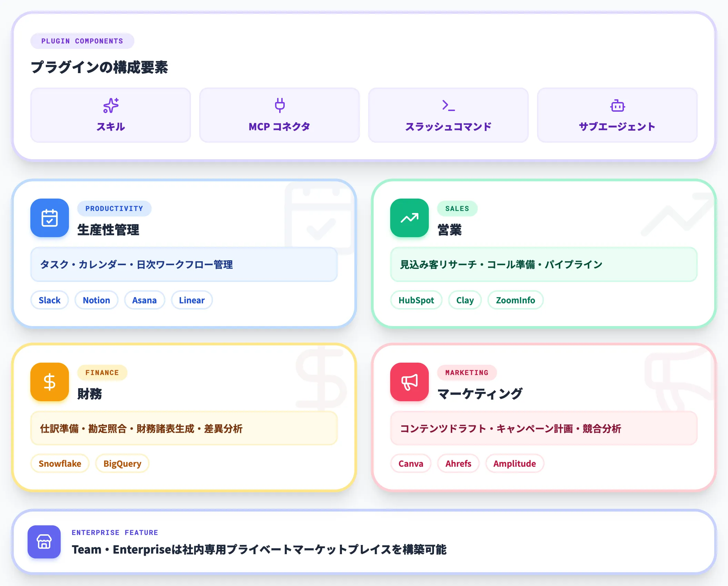The height and width of the screenshot is (586, 728).
Task: Select the Canva tag
Action: [x=411, y=464]
